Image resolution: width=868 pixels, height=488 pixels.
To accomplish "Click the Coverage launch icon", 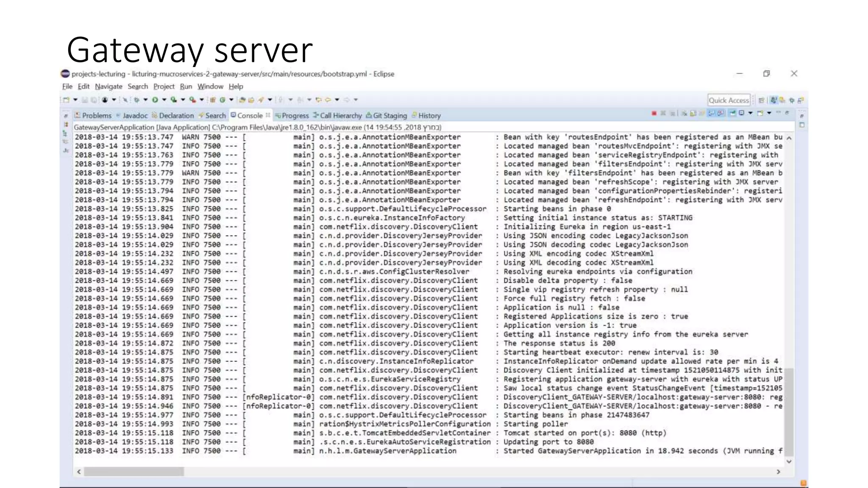I will 173,100.
